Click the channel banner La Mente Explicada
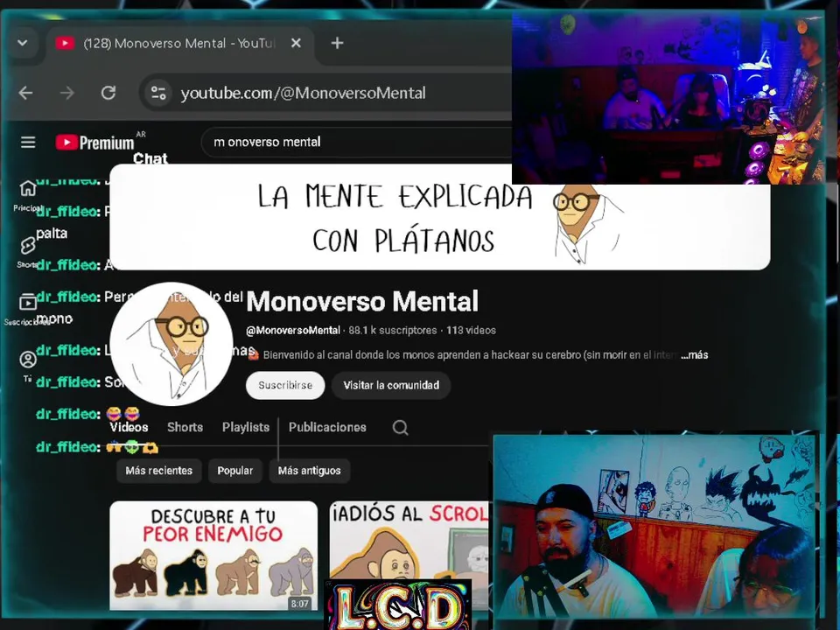This screenshot has width=840, height=630. tap(439, 217)
